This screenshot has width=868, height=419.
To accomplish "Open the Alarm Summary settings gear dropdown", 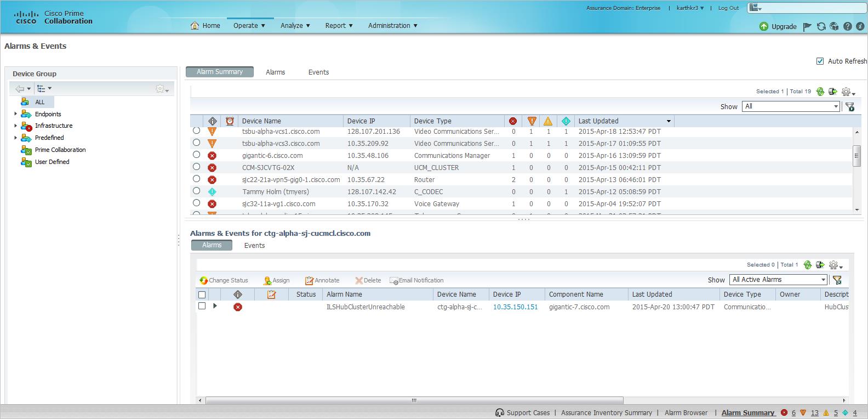I will [848, 92].
